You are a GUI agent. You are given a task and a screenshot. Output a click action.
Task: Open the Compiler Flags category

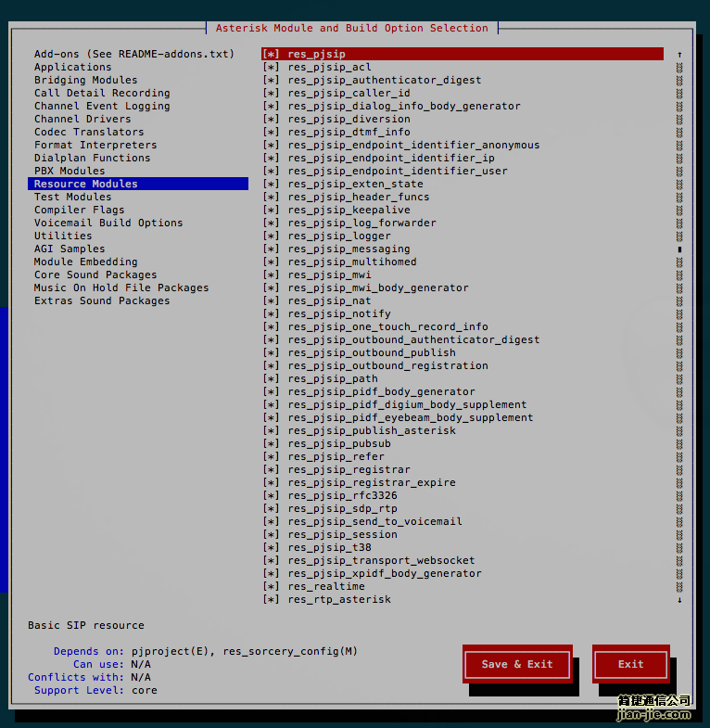80,210
